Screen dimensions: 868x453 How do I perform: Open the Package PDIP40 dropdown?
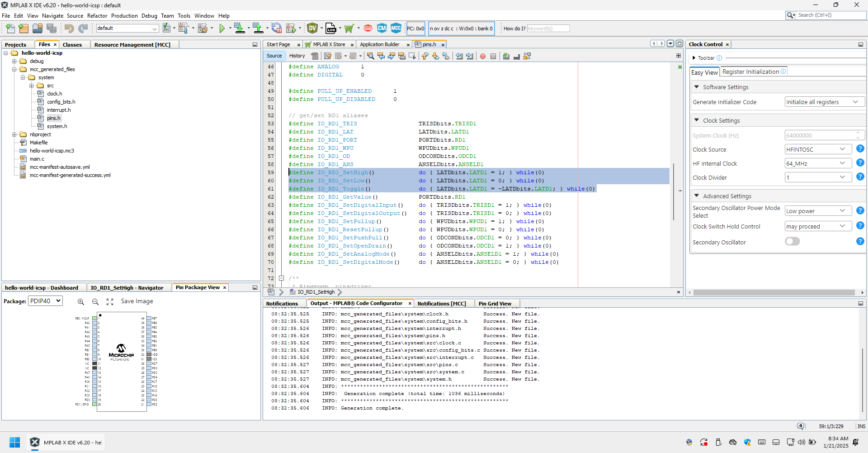point(46,301)
